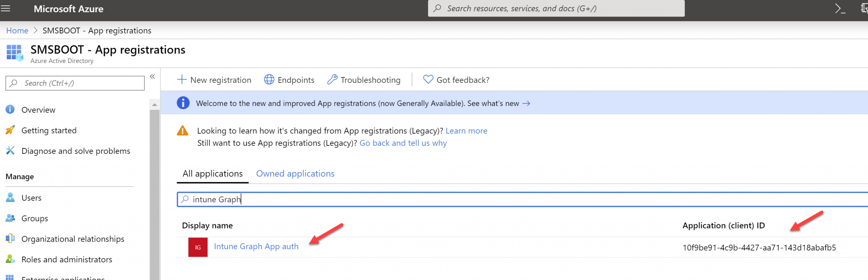The width and height of the screenshot is (868, 280).
Task: Open Getting started rocket item
Action: pos(49,130)
